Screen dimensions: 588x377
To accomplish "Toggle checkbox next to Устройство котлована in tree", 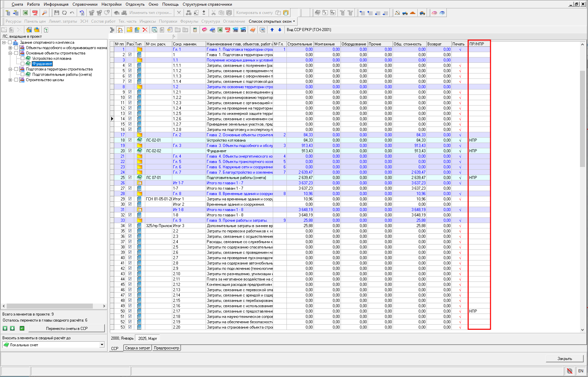I will click(22, 58).
